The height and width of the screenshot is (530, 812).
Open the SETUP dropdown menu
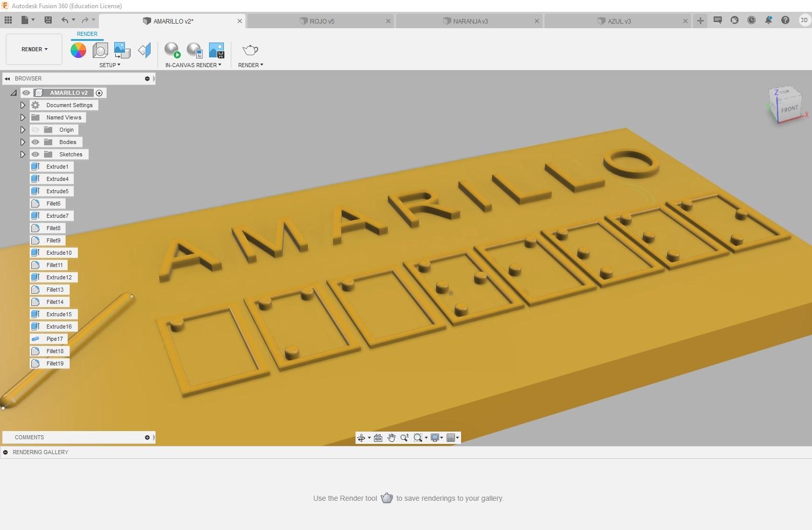[110, 65]
